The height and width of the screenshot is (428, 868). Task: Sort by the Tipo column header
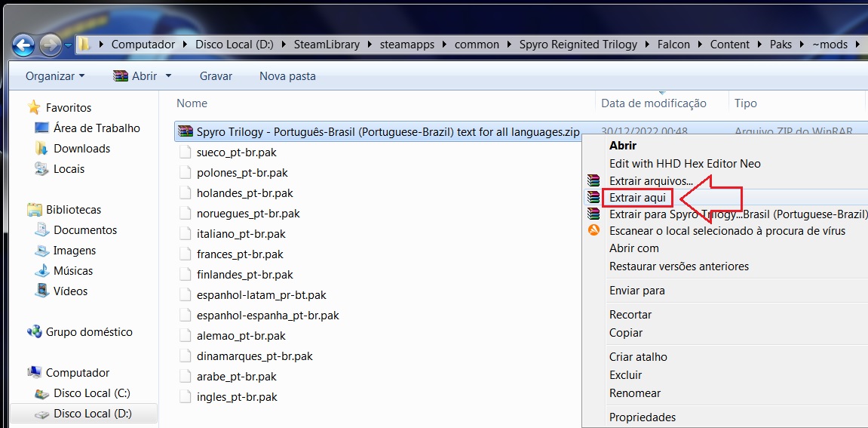coord(746,103)
